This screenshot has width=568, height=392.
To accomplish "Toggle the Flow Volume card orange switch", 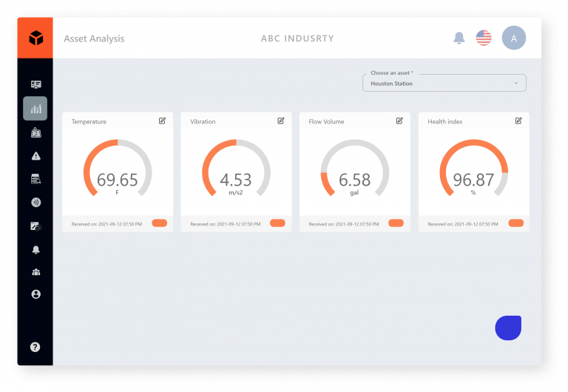I will [396, 223].
